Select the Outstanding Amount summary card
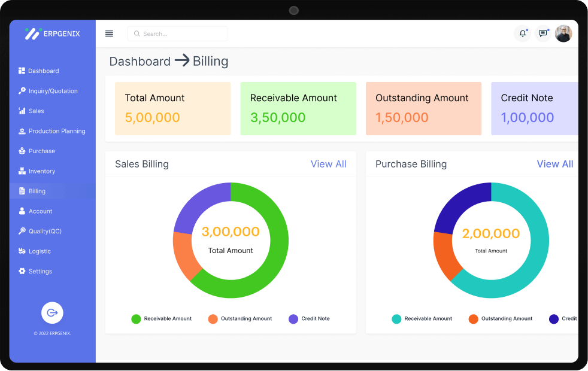 click(423, 108)
